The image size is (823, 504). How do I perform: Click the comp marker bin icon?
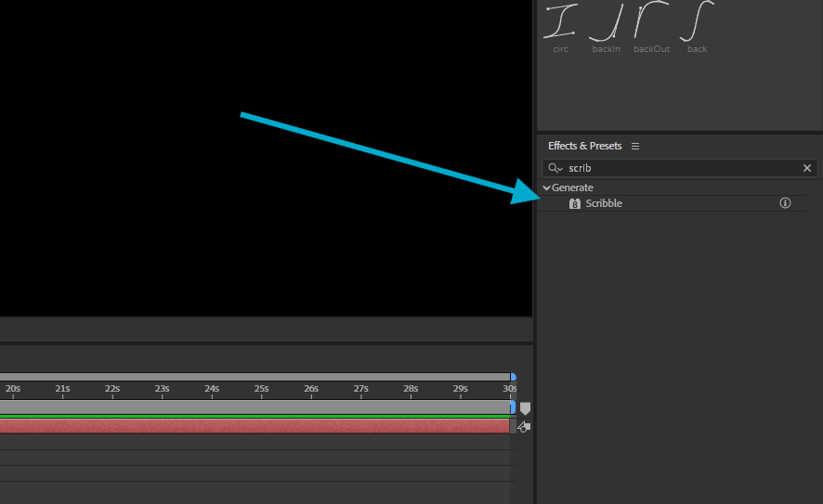(x=525, y=408)
